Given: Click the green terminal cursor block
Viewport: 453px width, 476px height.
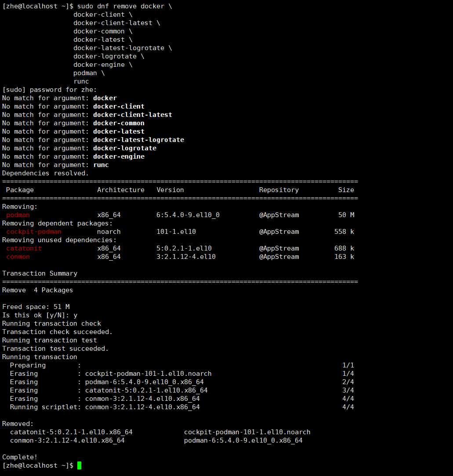Looking at the screenshot, I should click(79, 465).
